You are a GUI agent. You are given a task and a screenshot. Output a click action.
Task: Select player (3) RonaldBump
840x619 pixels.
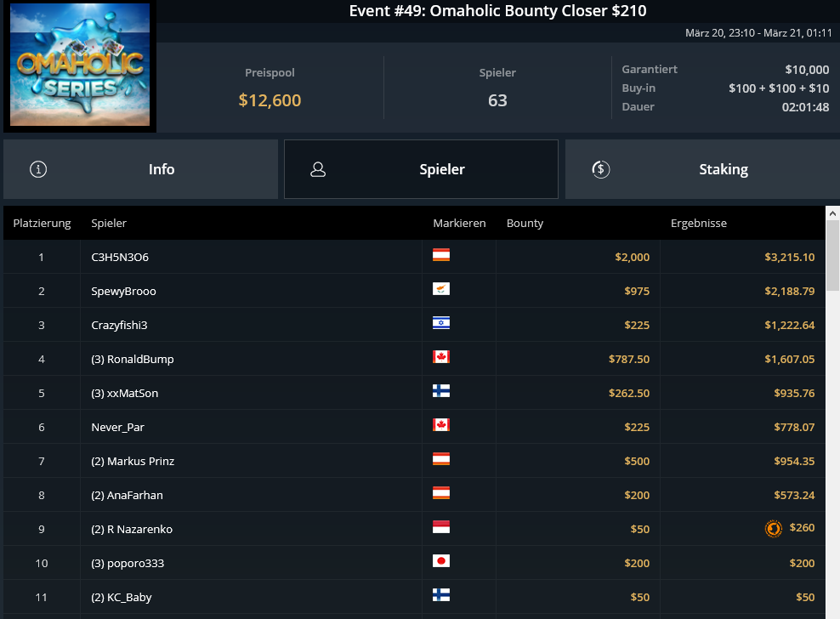[x=133, y=360]
